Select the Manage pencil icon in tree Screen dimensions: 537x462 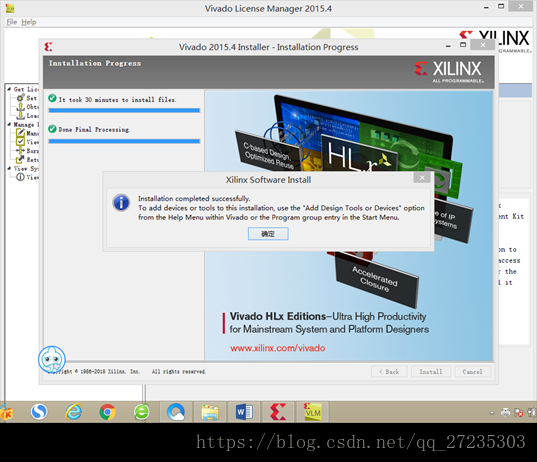[x=21, y=133]
